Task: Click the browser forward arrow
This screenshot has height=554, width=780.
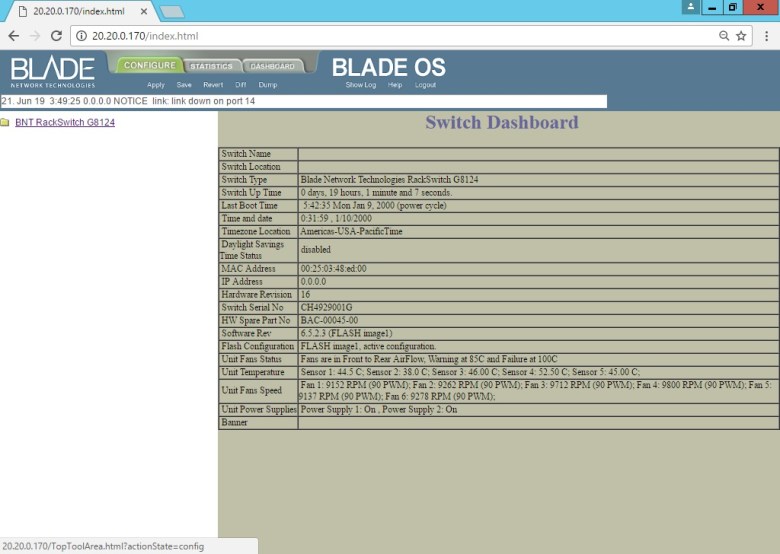Action: 35,35
